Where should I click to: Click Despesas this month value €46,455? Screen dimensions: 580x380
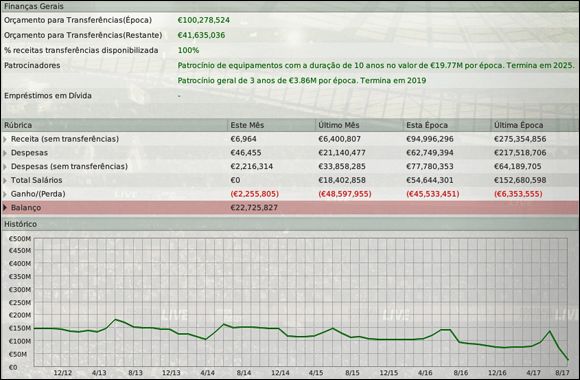pos(246,153)
